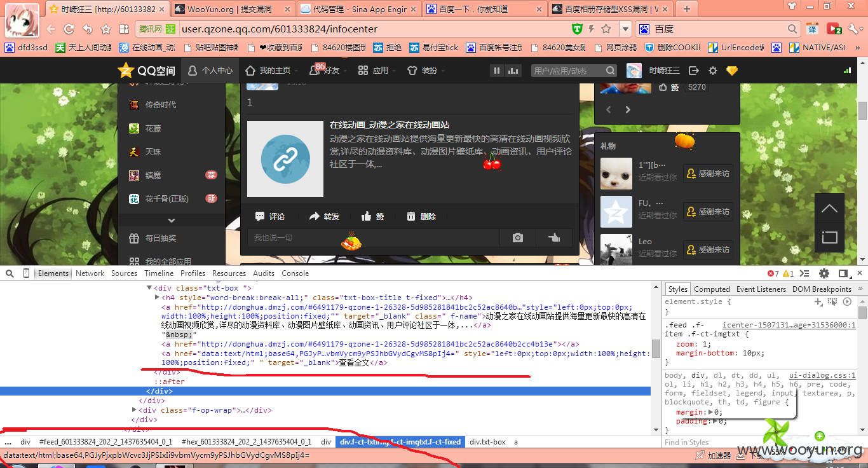Expand the f-op-wrap div node
The width and height of the screenshot is (868, 468).
coord(134,410)
